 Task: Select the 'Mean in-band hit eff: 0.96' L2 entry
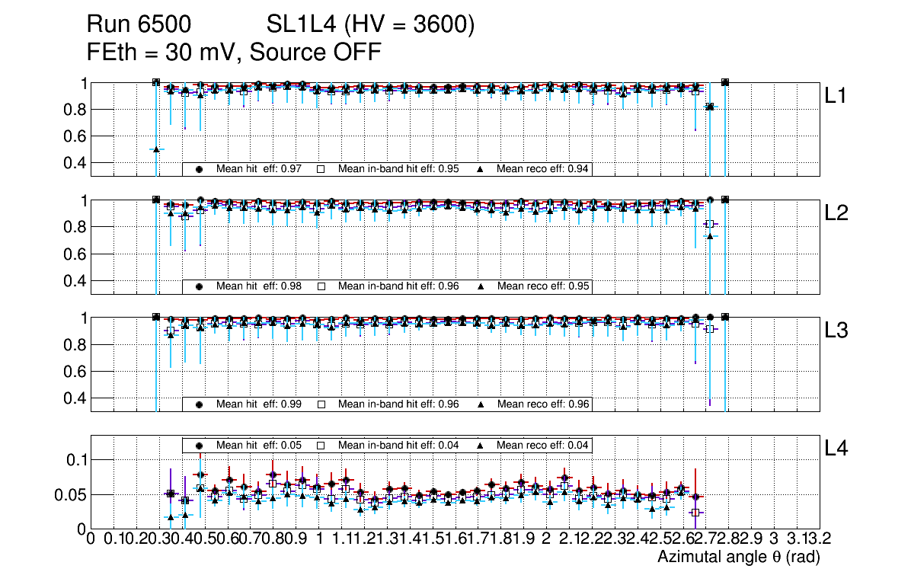pyautogui.click(x=398, y=286)
